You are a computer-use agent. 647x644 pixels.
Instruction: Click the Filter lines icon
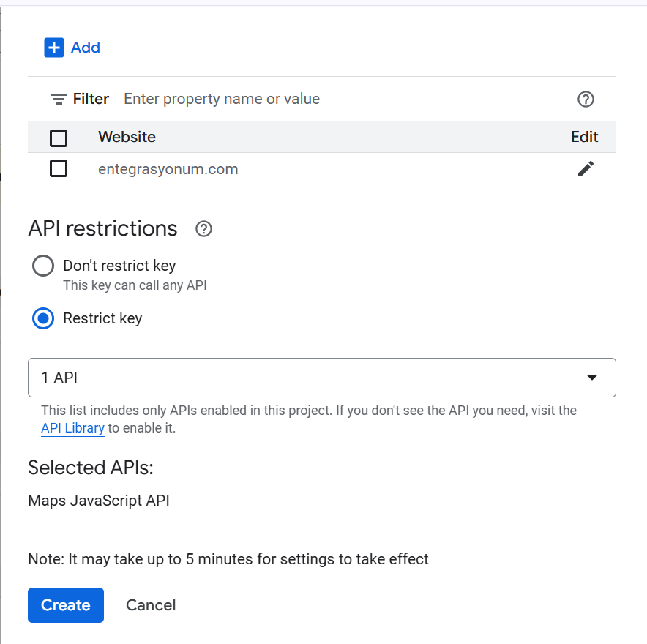point(59,99)
